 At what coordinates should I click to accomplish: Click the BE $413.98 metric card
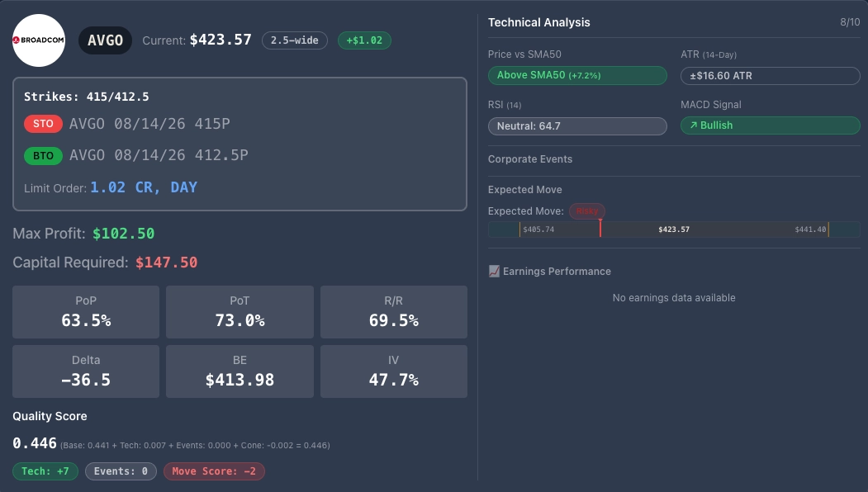pyautogui.click(x=240, y=371)
